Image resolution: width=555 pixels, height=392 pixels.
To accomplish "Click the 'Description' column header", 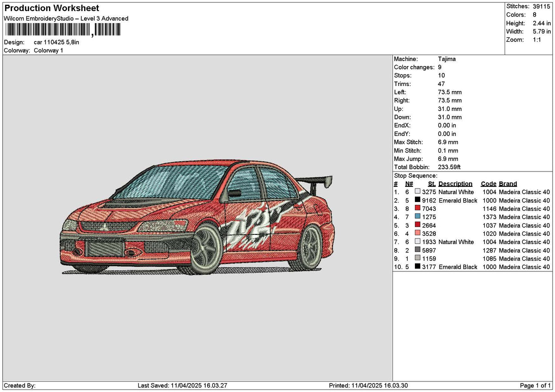I will [456, 184].
